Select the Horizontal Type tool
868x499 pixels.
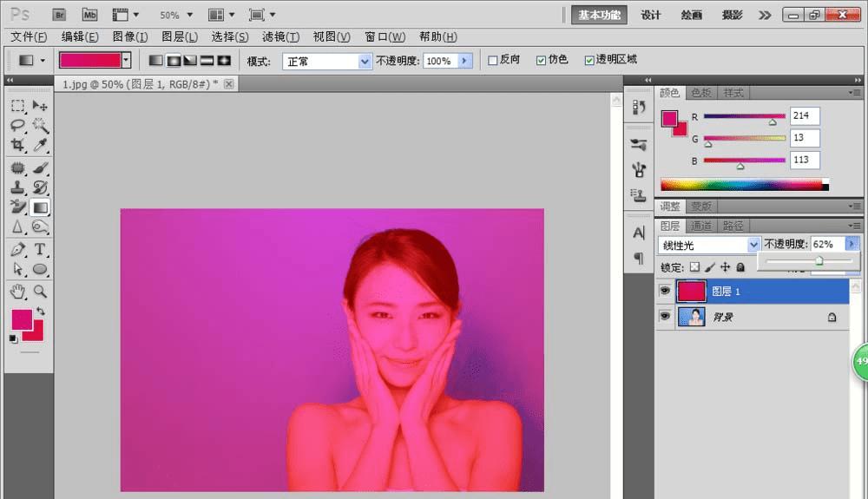coord(40,250)
